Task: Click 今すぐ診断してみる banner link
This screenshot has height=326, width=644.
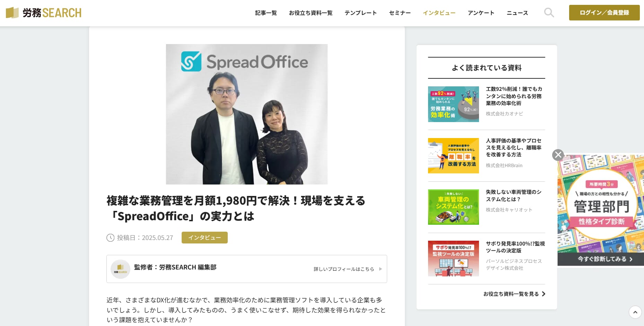Action: click(605, 259)
